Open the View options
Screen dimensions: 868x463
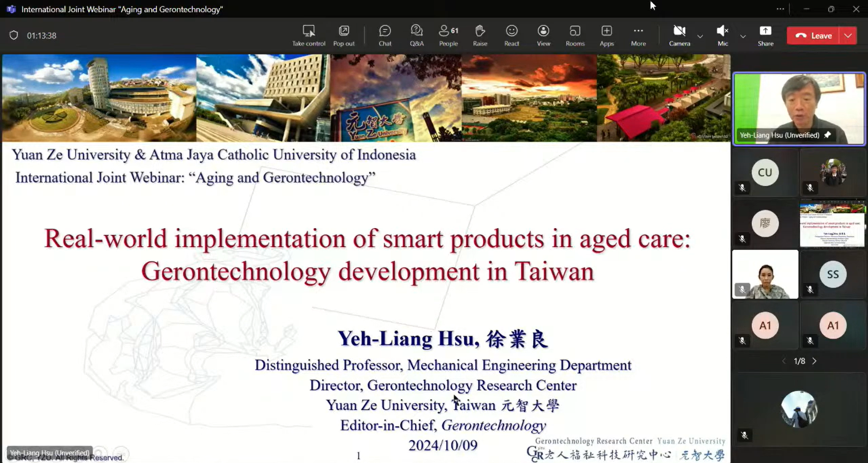click(x=543, y=35)
